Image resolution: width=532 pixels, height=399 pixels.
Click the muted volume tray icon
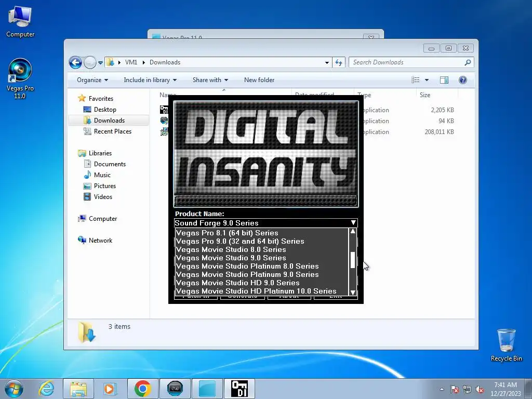pos(480,390)
